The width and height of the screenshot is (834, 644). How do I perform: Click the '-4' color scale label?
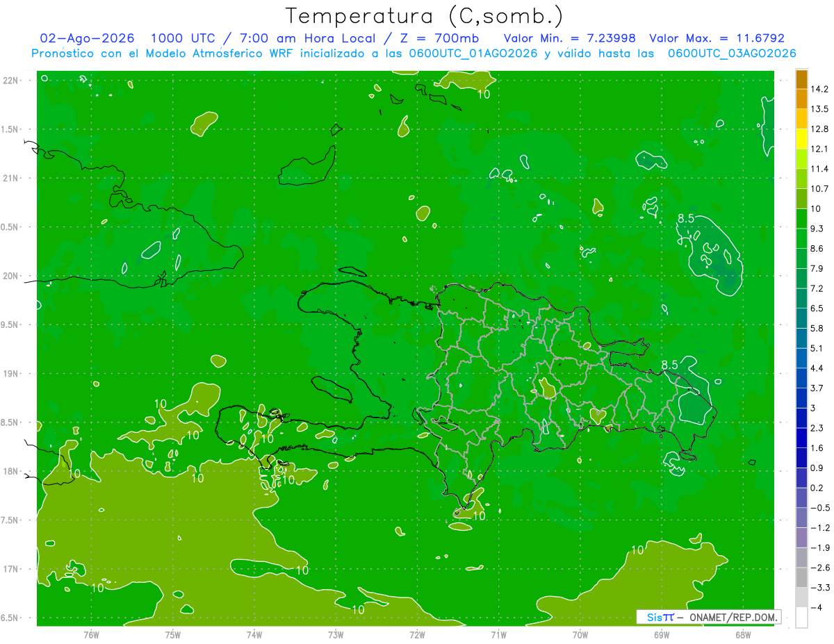pos(817,607)
